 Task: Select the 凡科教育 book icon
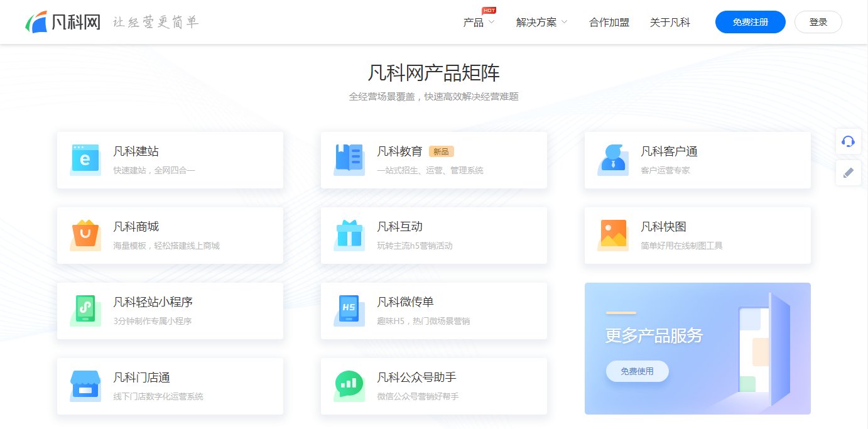pos(349,160)
